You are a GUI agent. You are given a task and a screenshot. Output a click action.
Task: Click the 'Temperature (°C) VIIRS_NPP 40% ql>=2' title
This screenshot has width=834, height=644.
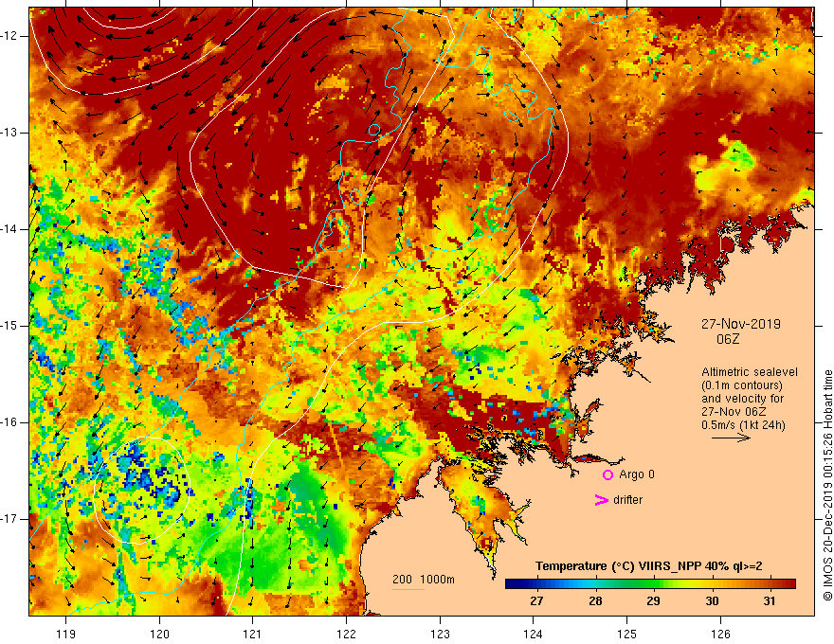[x=648, y=566]
